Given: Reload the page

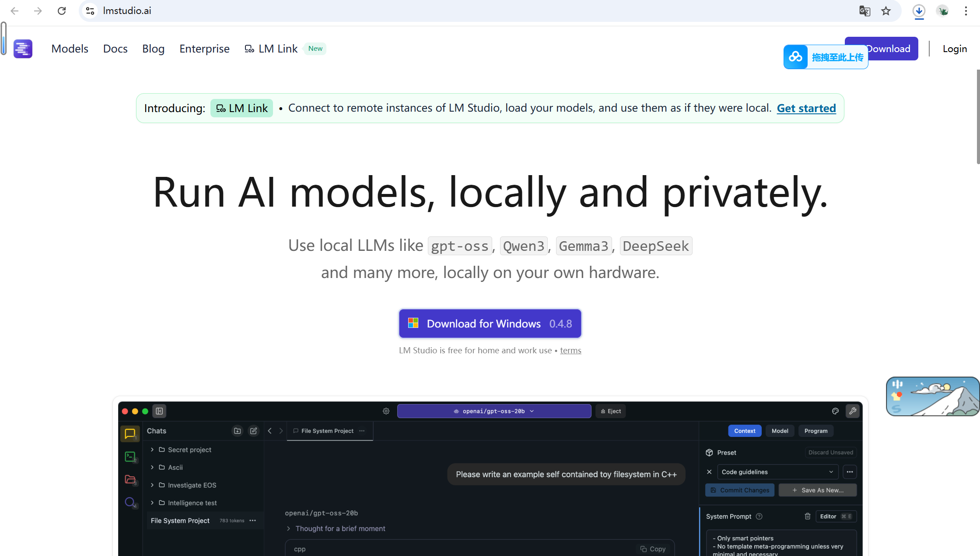Looking at the screenshot, I should tap(62, 11).
